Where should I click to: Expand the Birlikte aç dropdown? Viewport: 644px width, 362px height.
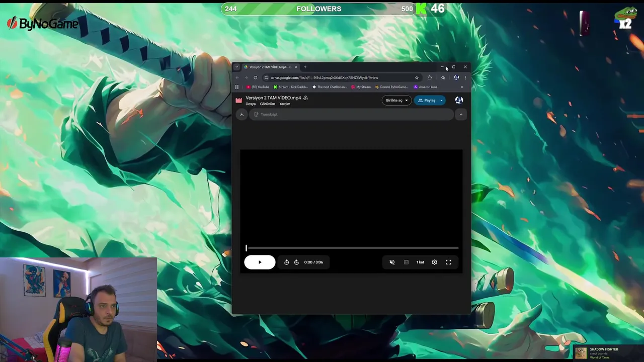coord(396,100)
